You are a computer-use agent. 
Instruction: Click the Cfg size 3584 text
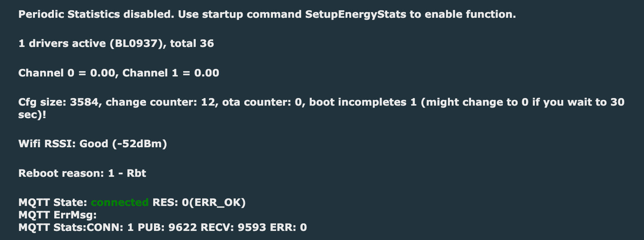coord(60,102)
